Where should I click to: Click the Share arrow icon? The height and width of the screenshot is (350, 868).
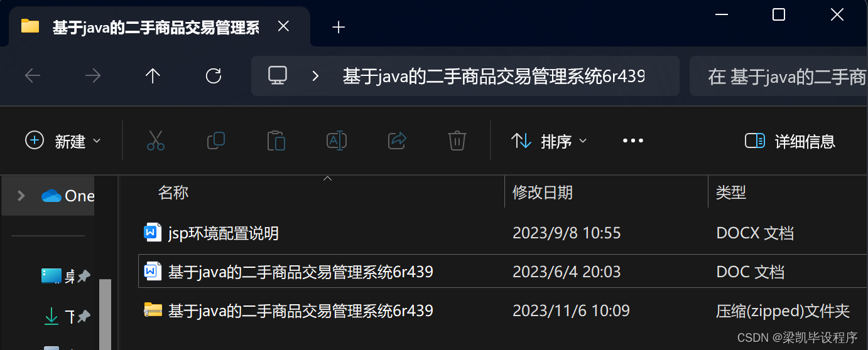tap(397, 141)
